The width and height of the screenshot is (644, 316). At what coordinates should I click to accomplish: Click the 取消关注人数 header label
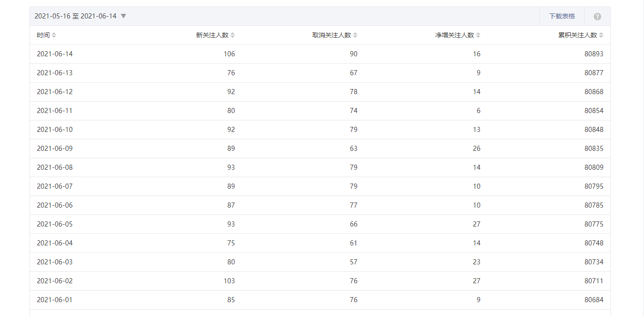coord(332,36)
